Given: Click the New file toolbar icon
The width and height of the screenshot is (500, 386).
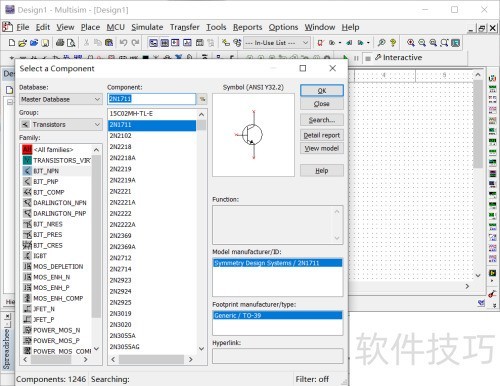Looking at the screenshot, I should (x=12, y=43).
